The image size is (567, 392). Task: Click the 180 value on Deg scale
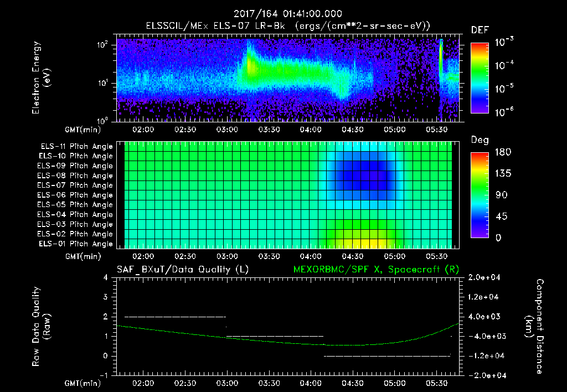tap(503, 152)
